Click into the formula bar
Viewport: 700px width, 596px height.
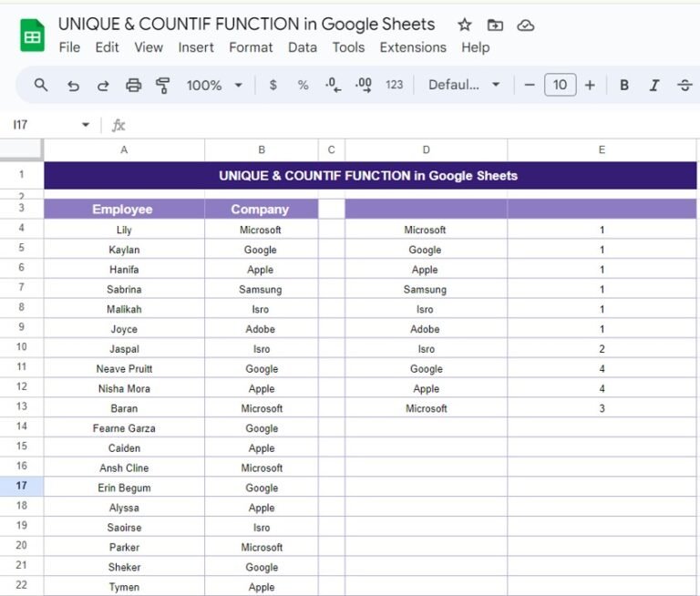411,125
